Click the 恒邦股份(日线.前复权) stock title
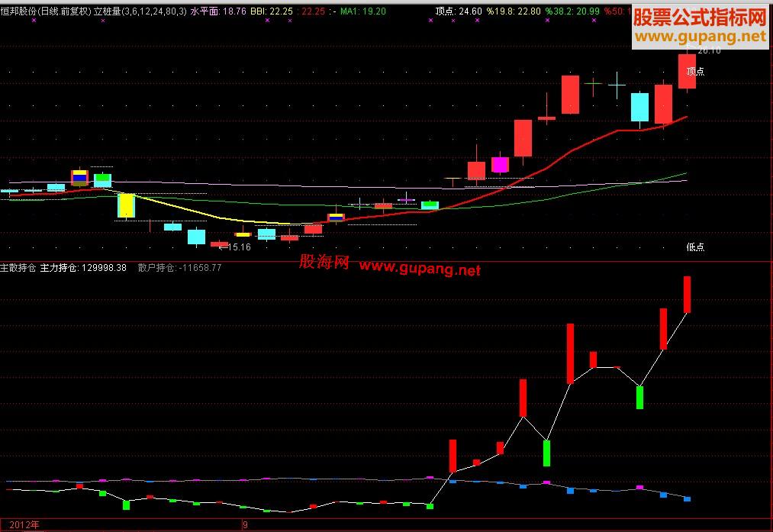 pos(46,11)
